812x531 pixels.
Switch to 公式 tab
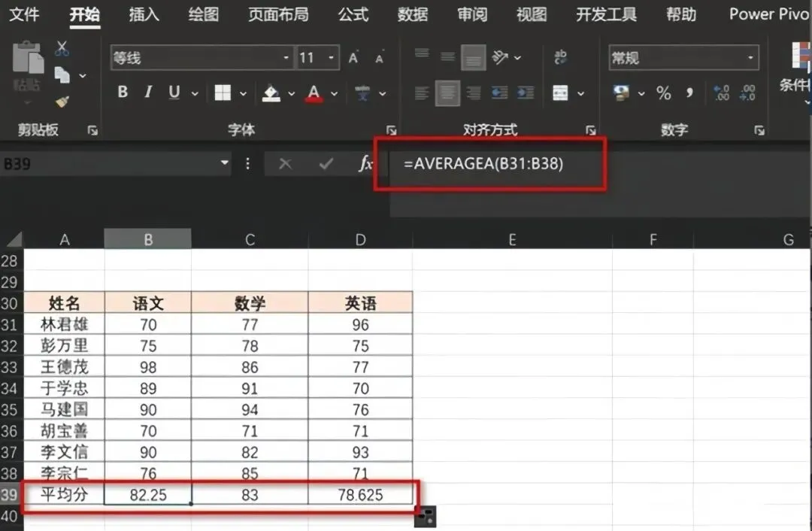353,14
